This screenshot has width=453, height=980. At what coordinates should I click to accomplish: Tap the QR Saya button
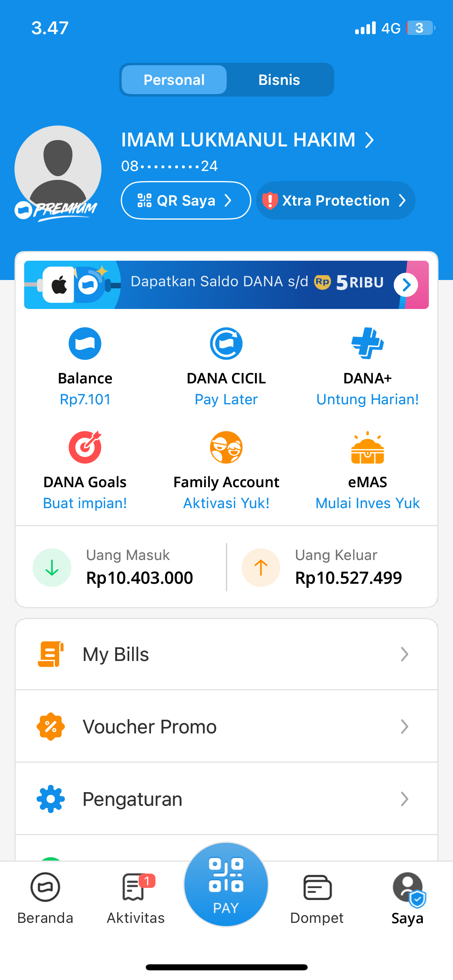186,200
